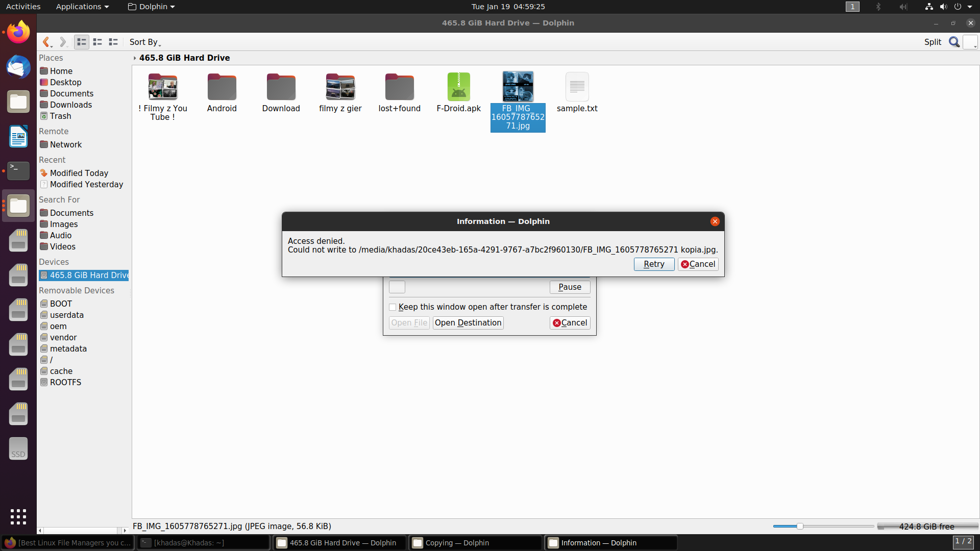Open the SSD drive icon in dock
Screen dimensions: 980x551
[18, 448]
